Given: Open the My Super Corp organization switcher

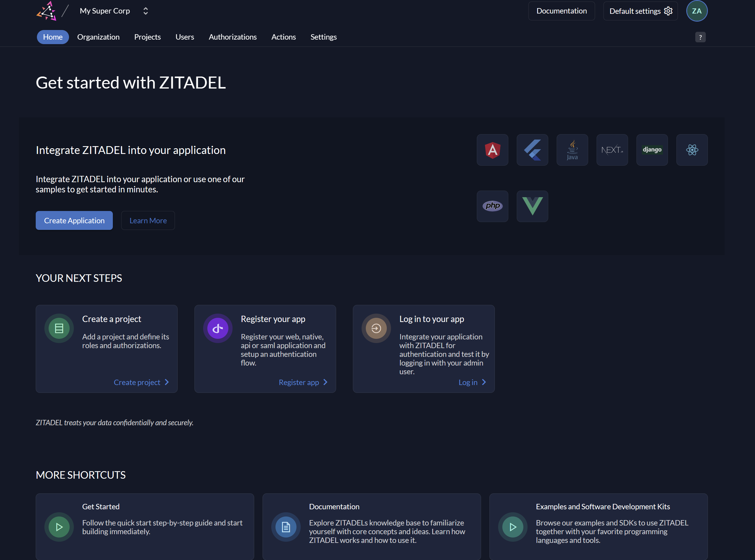Looking at the screenshot, I should 114,11.
